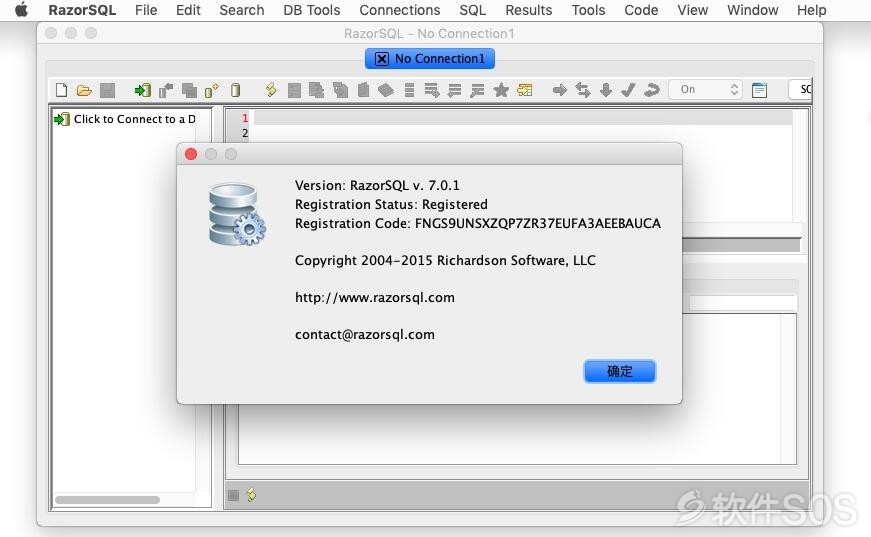Screen dimensions: 871x537
Task: Click the yellow box with arrow icon
Action: point(524,89)
